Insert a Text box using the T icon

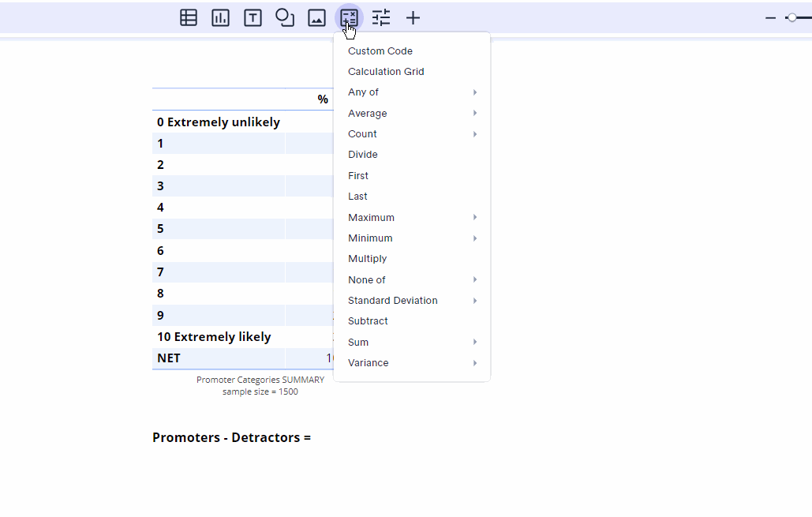click(253, 17)
